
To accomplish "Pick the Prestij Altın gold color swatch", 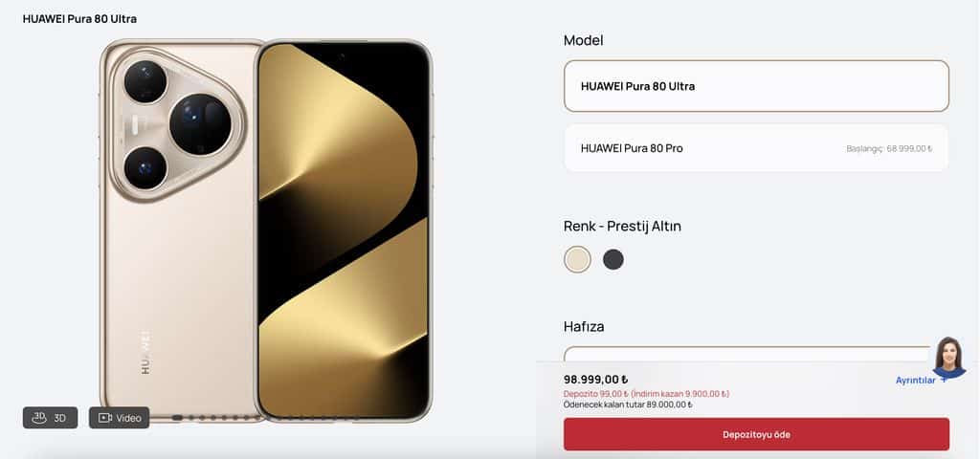I will click(577, 260).
